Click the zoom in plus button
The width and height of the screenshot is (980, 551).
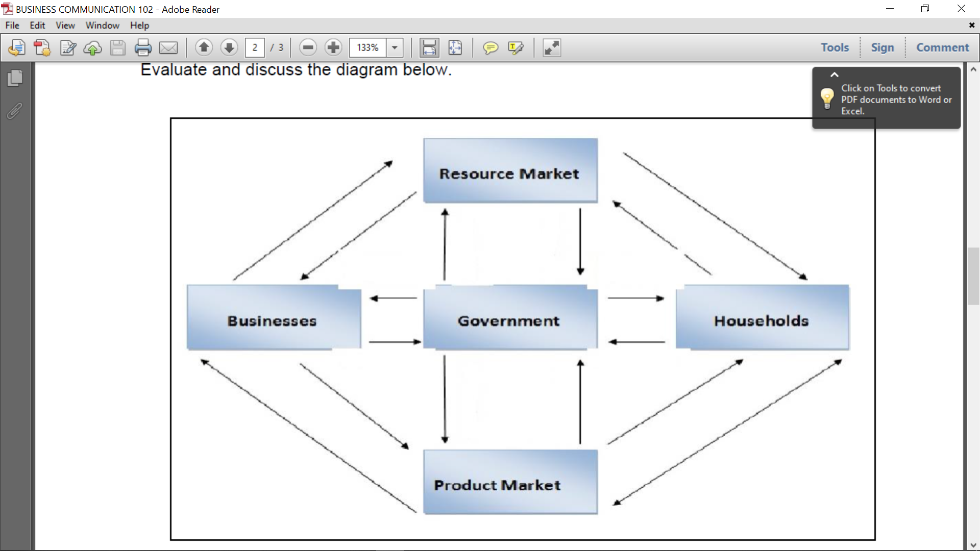tap(333, 48)
